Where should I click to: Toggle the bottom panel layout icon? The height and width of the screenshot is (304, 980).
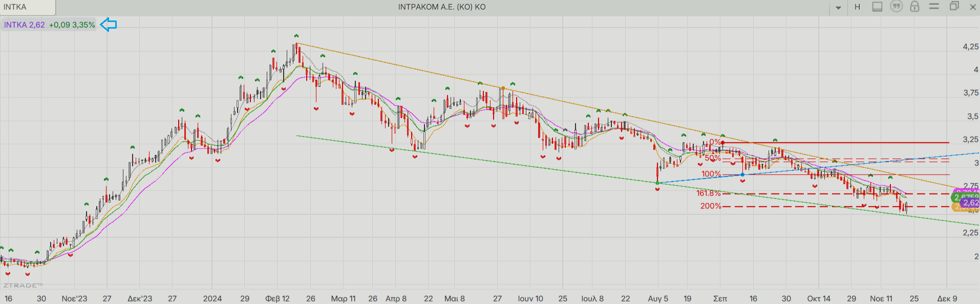point(877,7)
